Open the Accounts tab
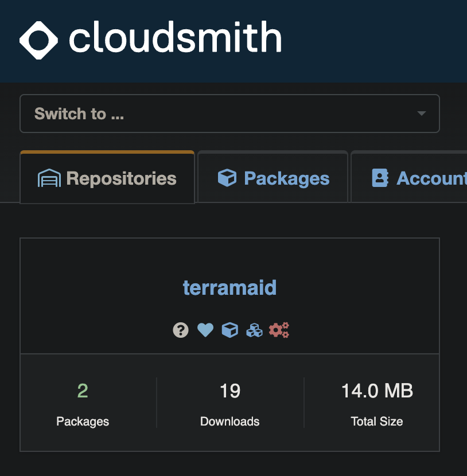This screenshot has width=467, height=476. pyautogui.click(x=409, y=178)
